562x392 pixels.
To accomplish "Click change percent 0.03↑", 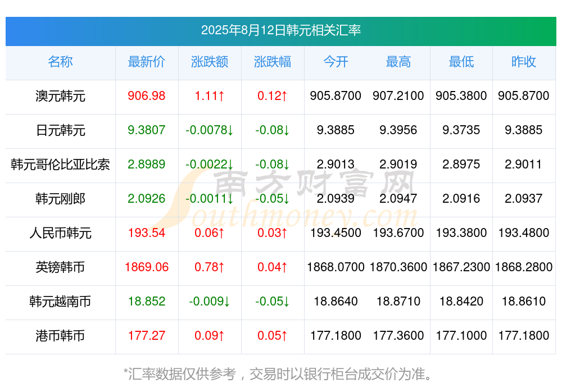I will click(273, 233).
